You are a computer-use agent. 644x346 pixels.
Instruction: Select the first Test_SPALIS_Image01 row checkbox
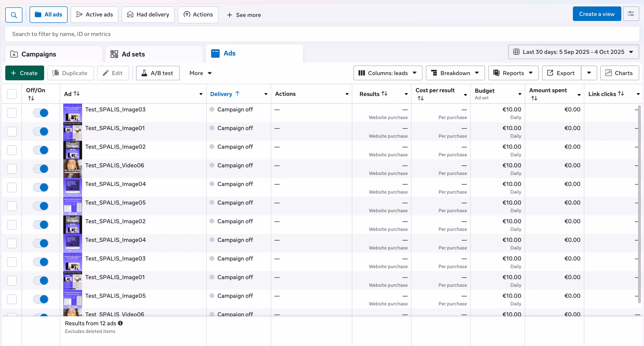pyautogui.click(x=12, y=132)
